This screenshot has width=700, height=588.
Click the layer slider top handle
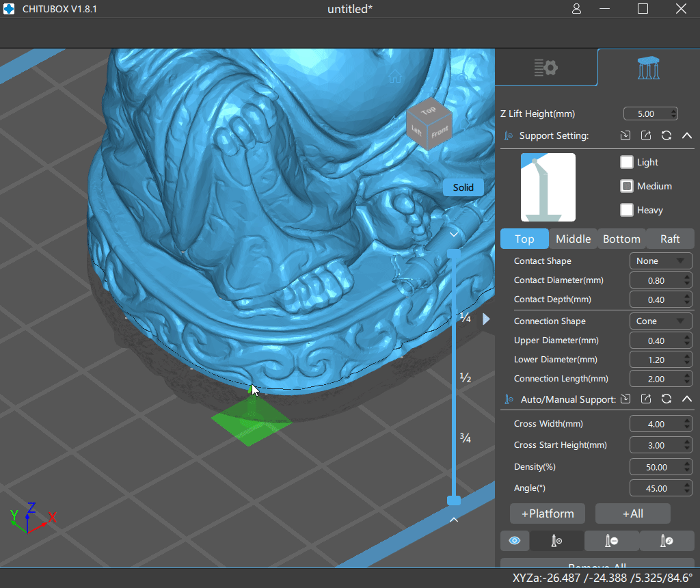pos(454,254)
